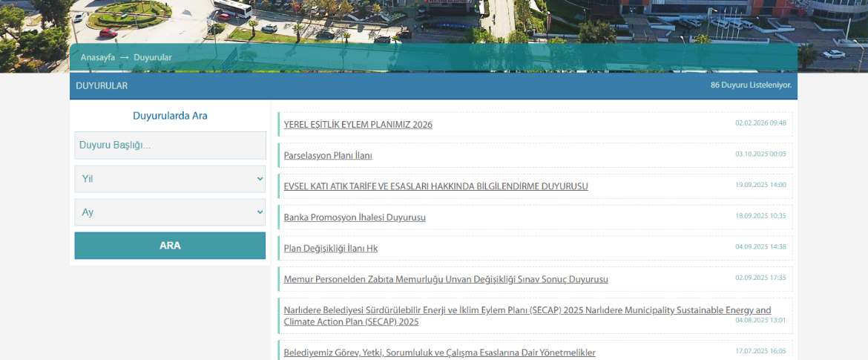Go to Anasayfa in the breadcrumb

[x=98, y=57]
